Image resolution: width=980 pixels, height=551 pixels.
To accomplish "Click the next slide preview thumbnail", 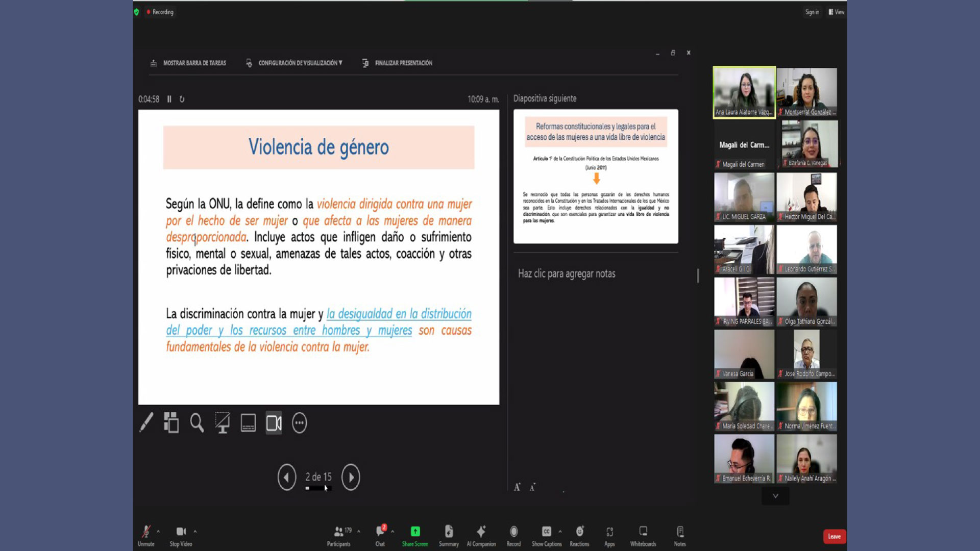I will 596,176.
